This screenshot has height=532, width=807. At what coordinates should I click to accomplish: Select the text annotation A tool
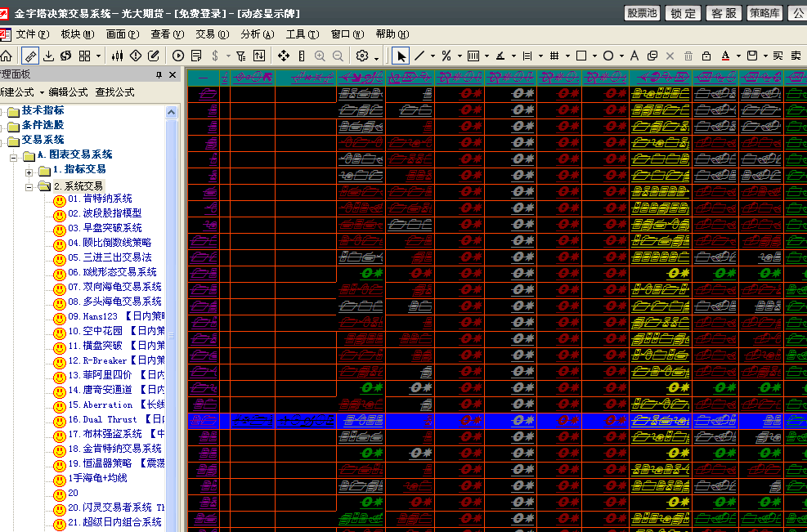[x=634, y=56]
